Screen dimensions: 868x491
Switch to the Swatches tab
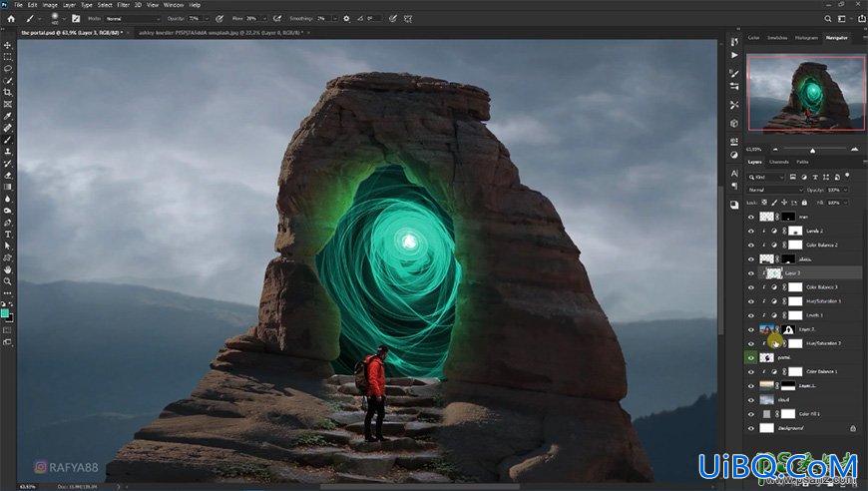point(777,38)
